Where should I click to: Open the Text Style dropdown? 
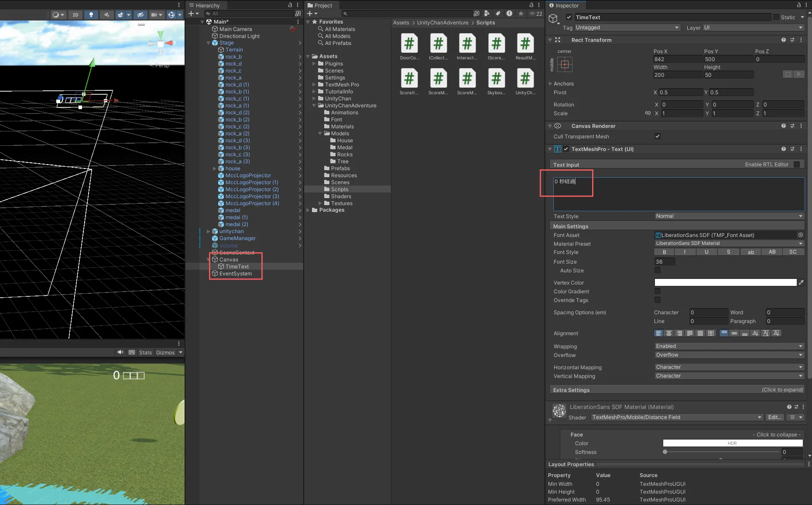point(729,216)
